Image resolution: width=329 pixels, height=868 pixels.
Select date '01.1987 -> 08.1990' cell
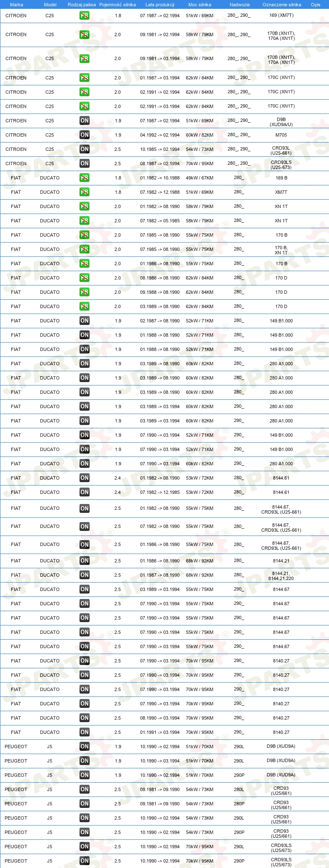tap(160, 575)
